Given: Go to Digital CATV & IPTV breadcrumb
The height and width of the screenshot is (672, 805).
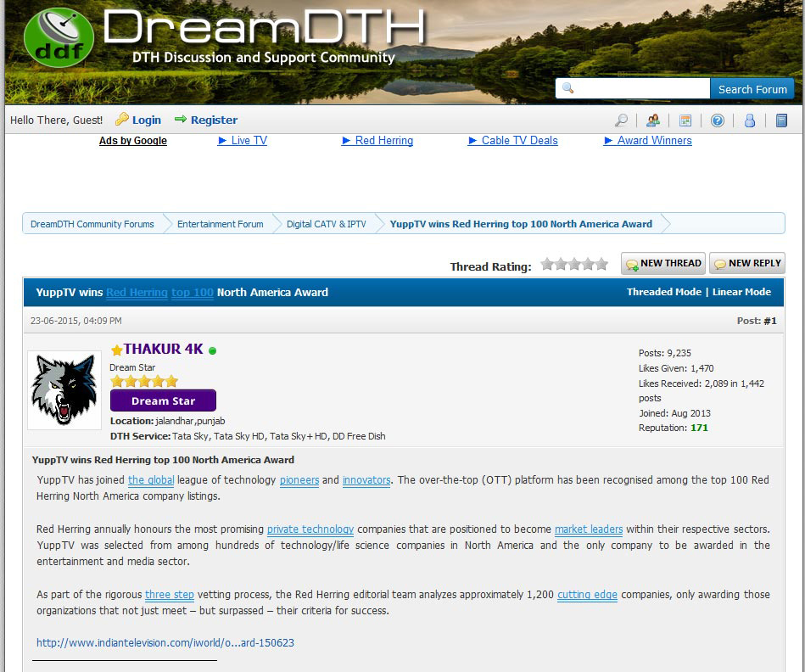Looking at the screenshot, I should pos(326,224).
